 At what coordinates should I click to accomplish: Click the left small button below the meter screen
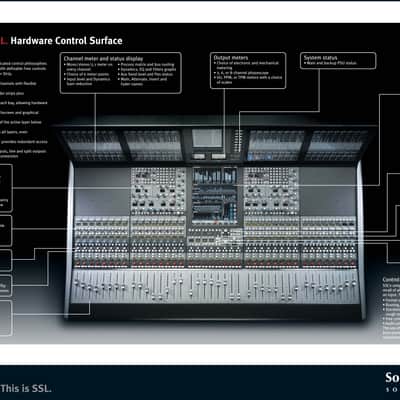[199, 156]
